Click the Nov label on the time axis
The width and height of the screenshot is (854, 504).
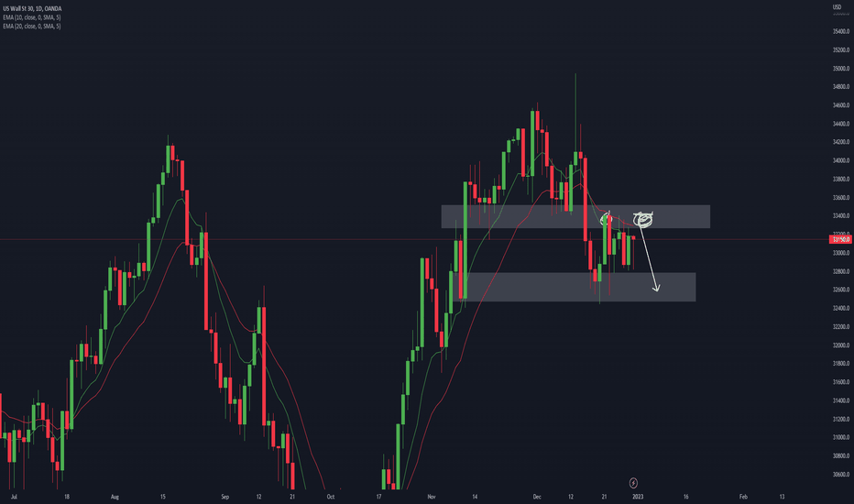(x=432, y=497)
